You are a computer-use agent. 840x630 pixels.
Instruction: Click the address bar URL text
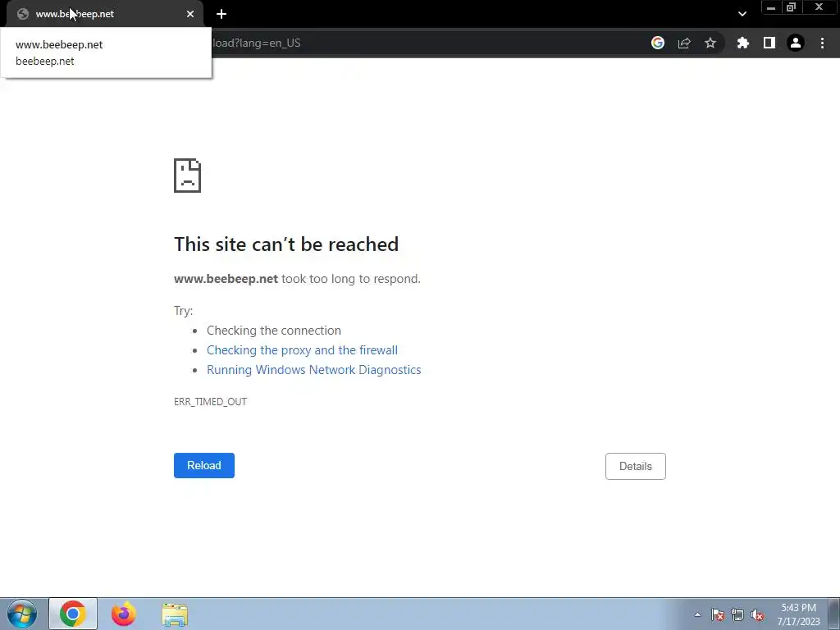pyautogui.click(x=256, y=43)
